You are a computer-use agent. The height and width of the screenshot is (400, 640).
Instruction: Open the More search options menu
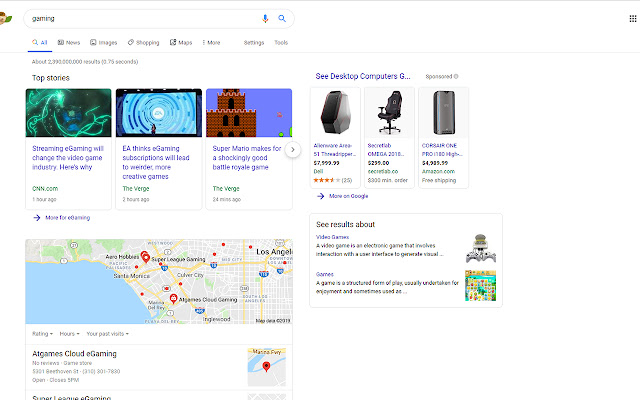[211, 42]
